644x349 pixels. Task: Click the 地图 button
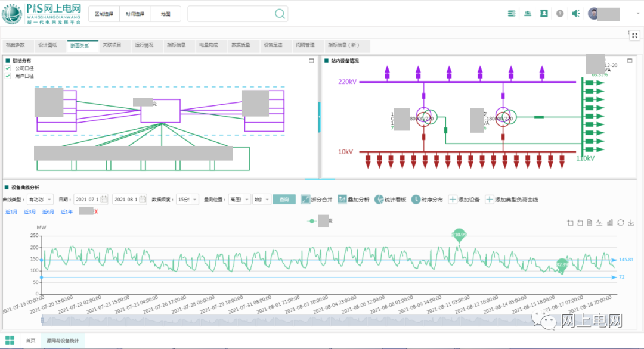[x=166, y=14]
